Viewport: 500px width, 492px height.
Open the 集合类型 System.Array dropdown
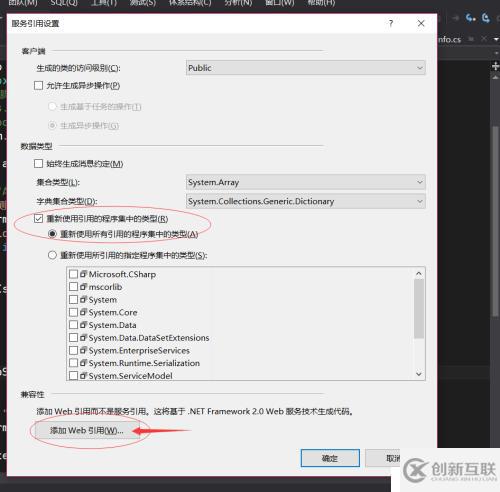(x=306, y=182)
